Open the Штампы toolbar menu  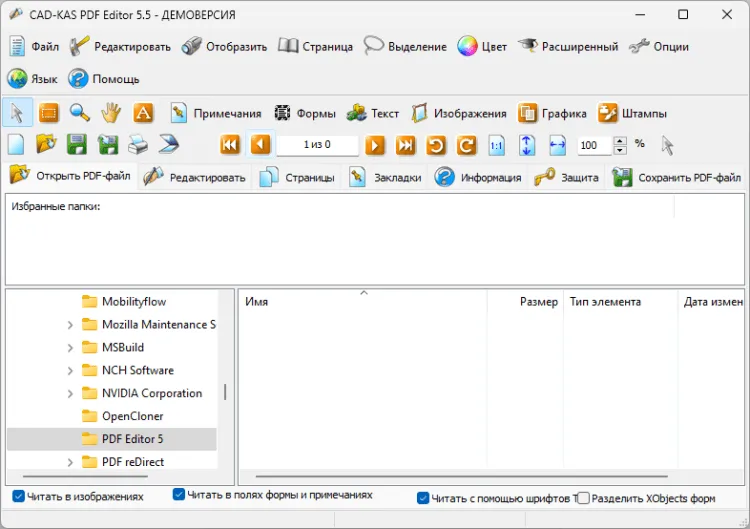[x=632, y=113]
